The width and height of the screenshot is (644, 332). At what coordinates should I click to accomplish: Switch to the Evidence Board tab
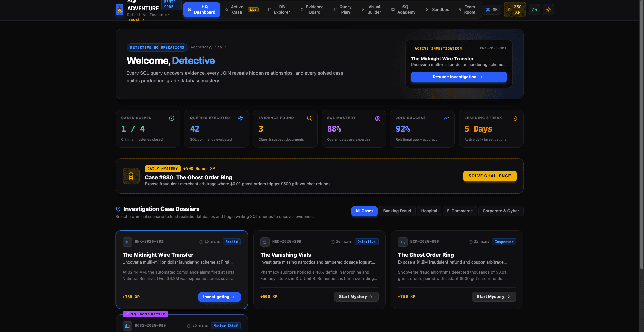[312, 10]
